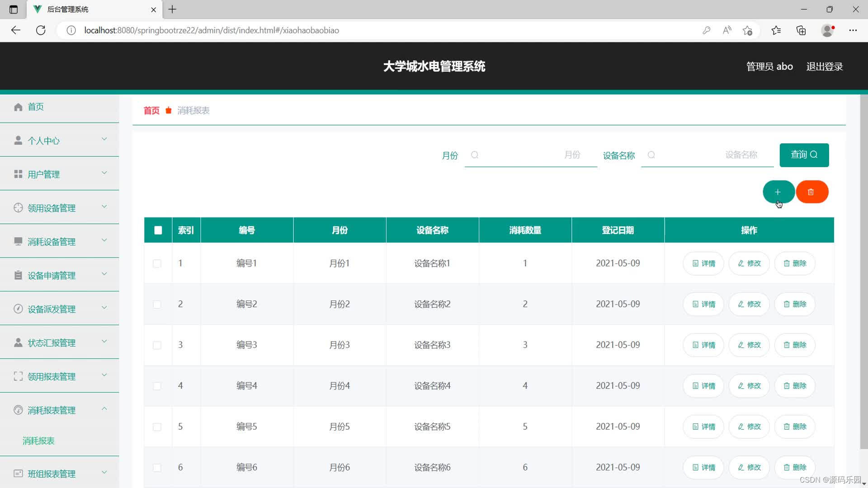
Task: Toggle the select-all checkbox in table header
Action: point(158,230)
